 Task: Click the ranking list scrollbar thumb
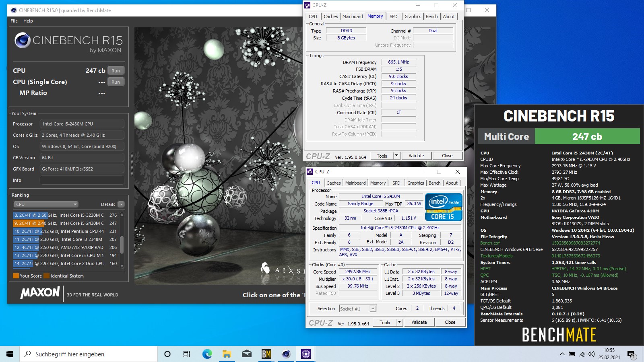tap(122, 245)
